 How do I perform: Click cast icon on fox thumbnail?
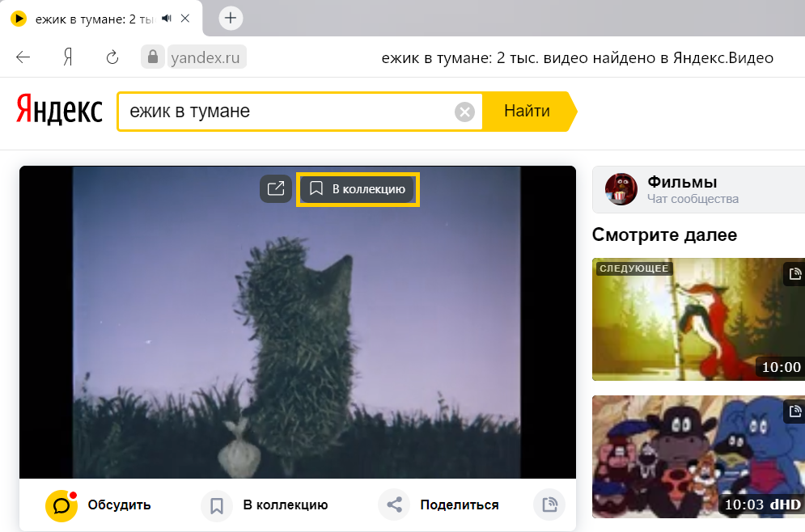[794, 273]
